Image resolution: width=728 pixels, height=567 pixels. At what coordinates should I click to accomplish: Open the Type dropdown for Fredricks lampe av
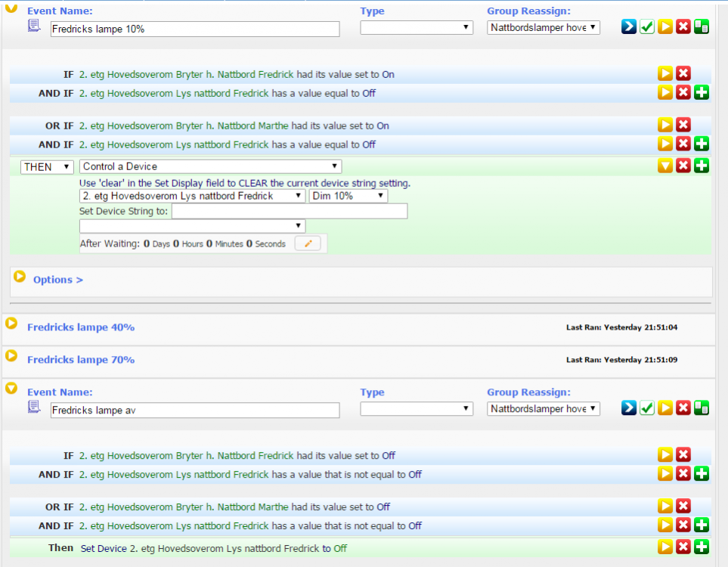pyautogui.click(x=417, y=409)
